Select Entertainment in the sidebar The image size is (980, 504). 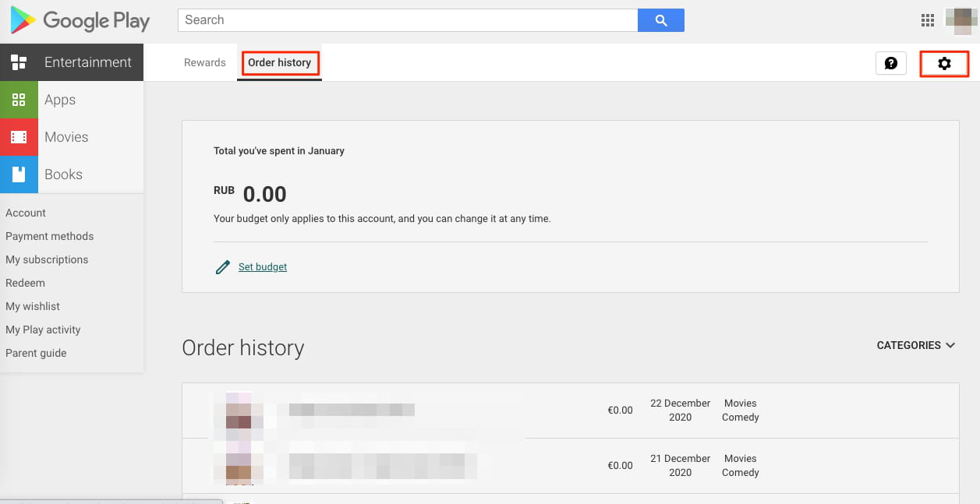pos(87,62)
